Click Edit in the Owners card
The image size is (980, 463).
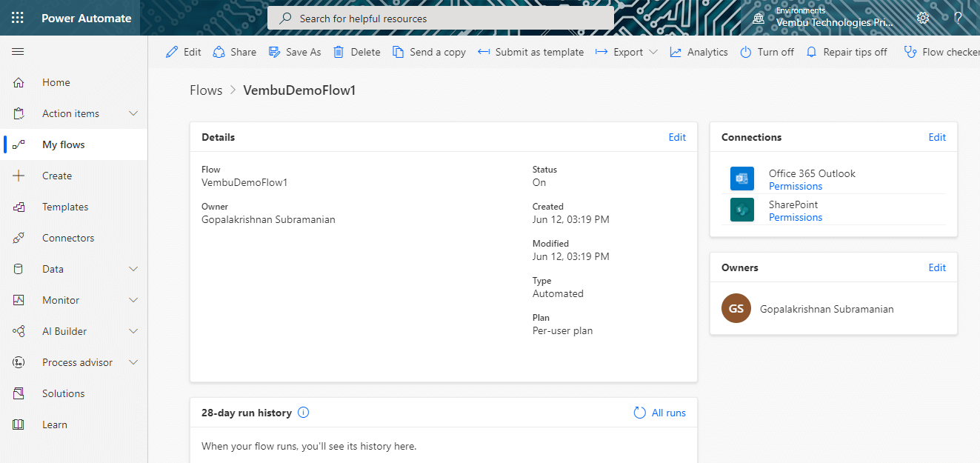pyautogui.click(x=937, y=267)
